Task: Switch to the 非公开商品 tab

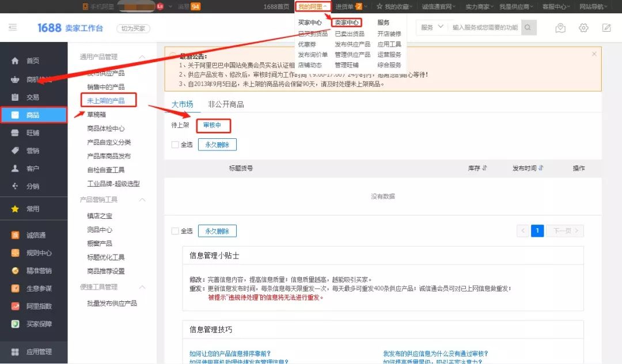Action: pos(226,104)
